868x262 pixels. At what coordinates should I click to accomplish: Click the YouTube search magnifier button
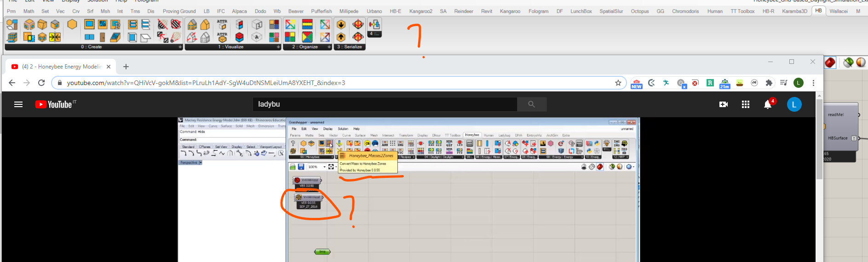532,104
